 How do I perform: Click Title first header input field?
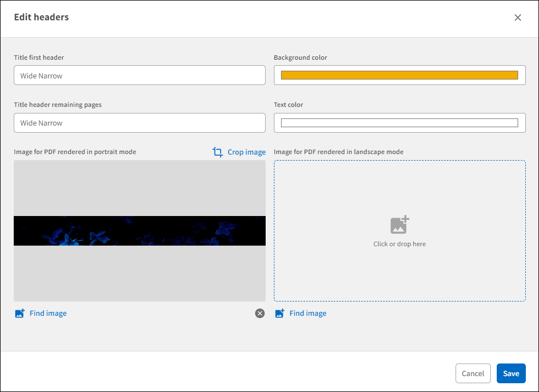[x=139, y=75]
